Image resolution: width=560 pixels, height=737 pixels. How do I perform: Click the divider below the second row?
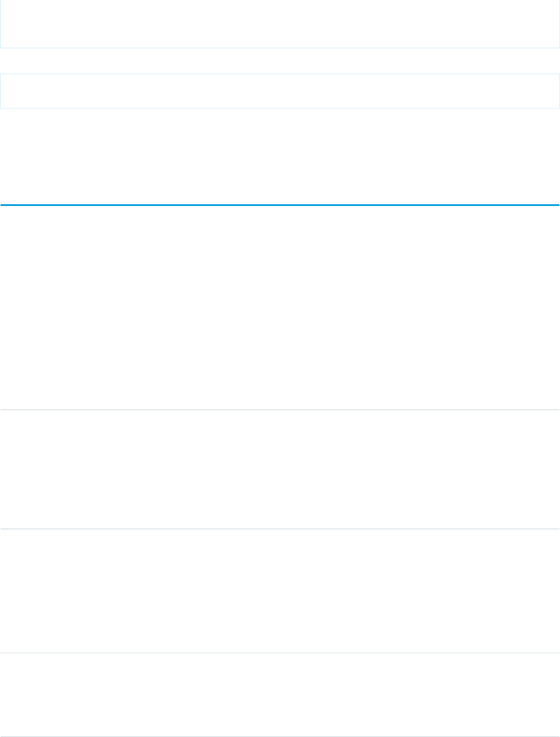[280, 529]
